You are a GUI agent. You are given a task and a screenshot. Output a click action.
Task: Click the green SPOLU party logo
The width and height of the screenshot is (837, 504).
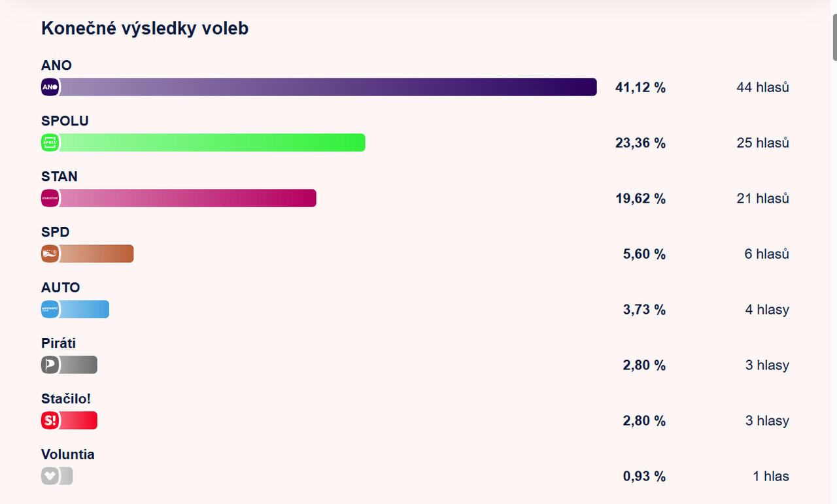pos(50,143)
